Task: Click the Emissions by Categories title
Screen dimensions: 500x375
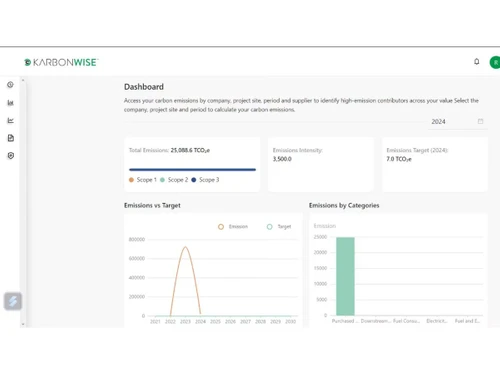Action: tap(344, 205)
